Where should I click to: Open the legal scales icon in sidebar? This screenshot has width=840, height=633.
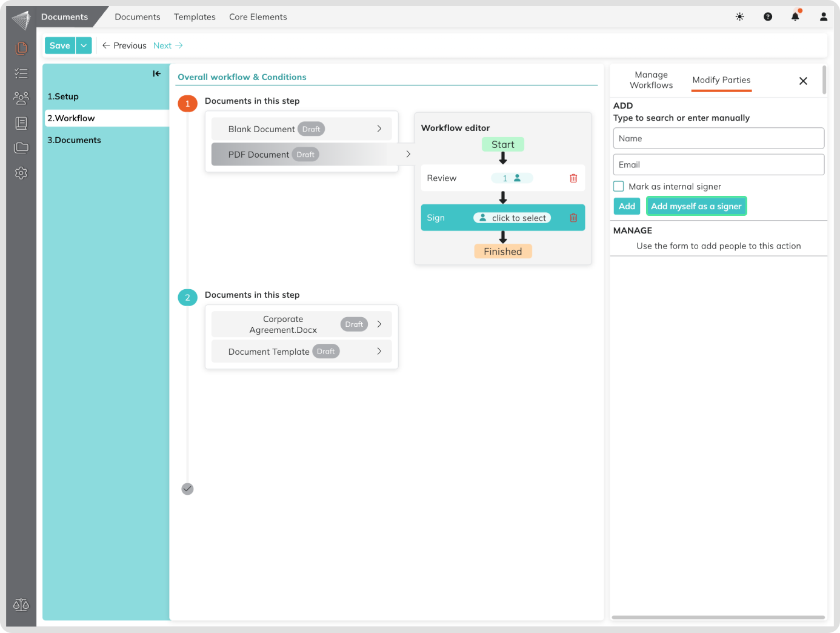pos(21,605)
